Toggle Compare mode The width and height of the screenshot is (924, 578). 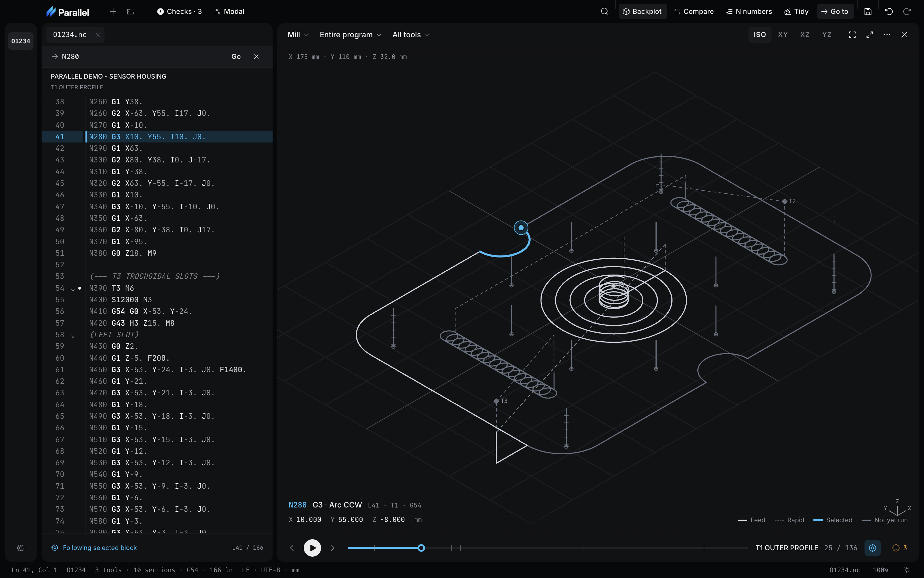(x=694, y=12)
